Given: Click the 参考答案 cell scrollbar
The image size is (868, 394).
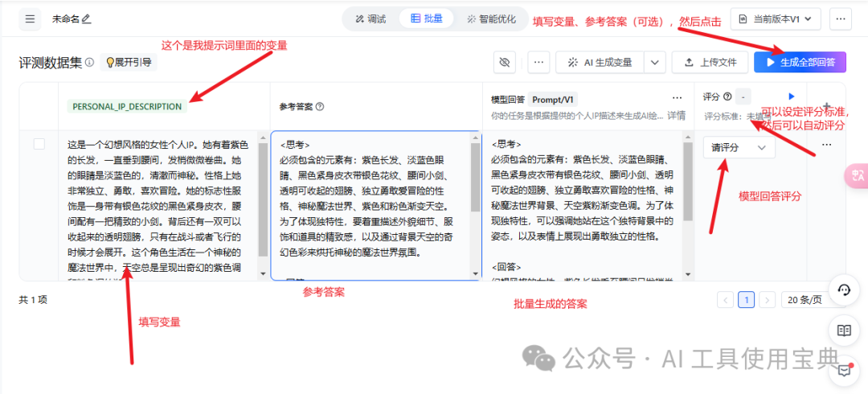Looking at the screenshot, I should click(x=475, y=178).
